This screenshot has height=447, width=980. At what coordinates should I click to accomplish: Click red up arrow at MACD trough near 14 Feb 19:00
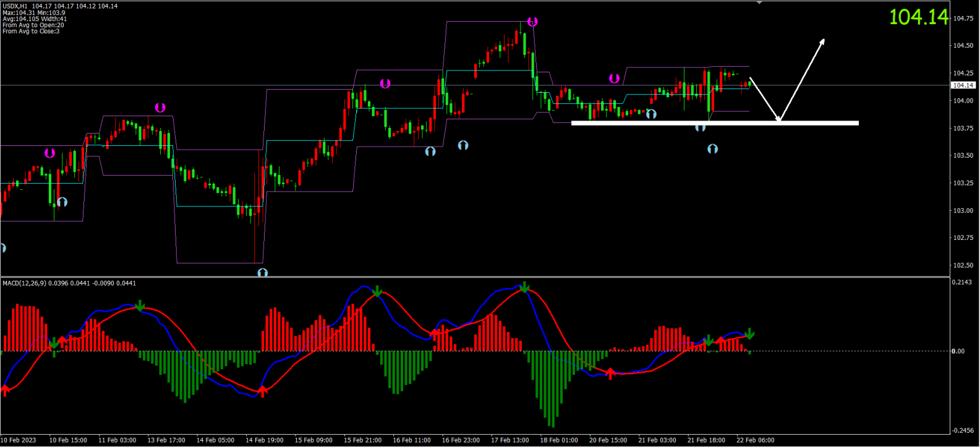(263, 391)
